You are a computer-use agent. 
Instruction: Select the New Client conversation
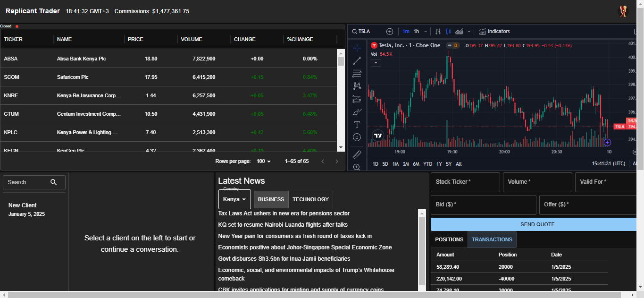click(x=34, y=210)
